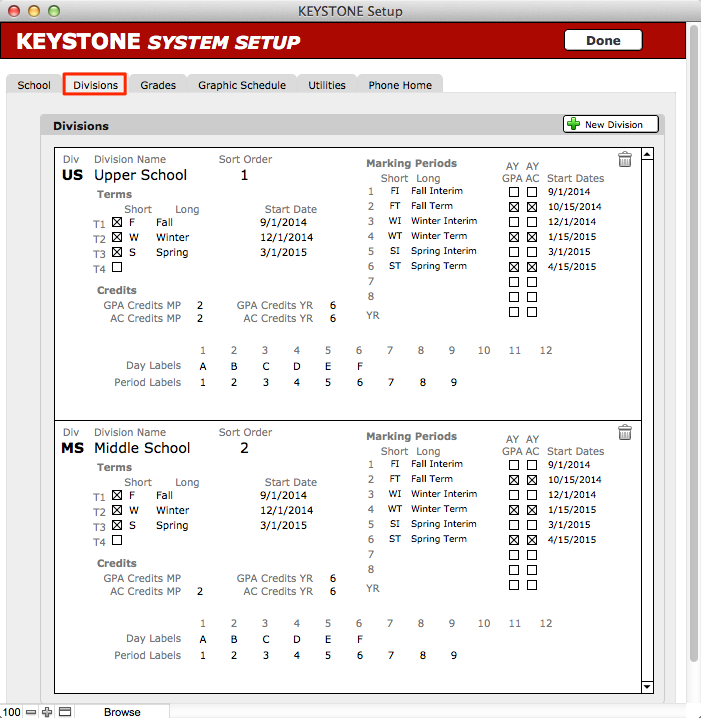Click the Done button

[603, 41]
